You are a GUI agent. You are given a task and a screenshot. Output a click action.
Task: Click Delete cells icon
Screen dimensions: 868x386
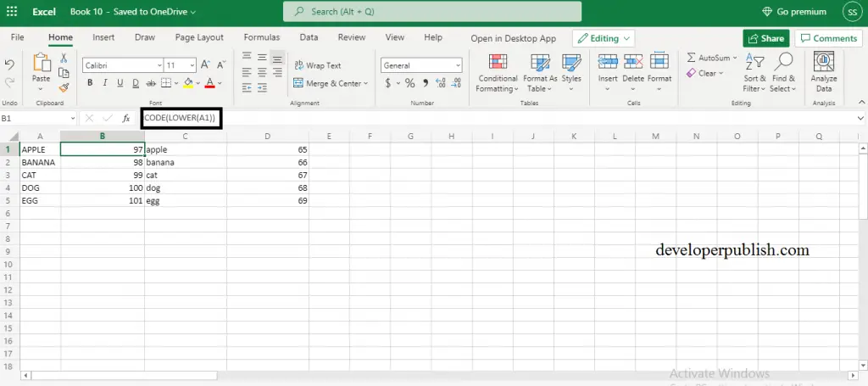point(633,62)
